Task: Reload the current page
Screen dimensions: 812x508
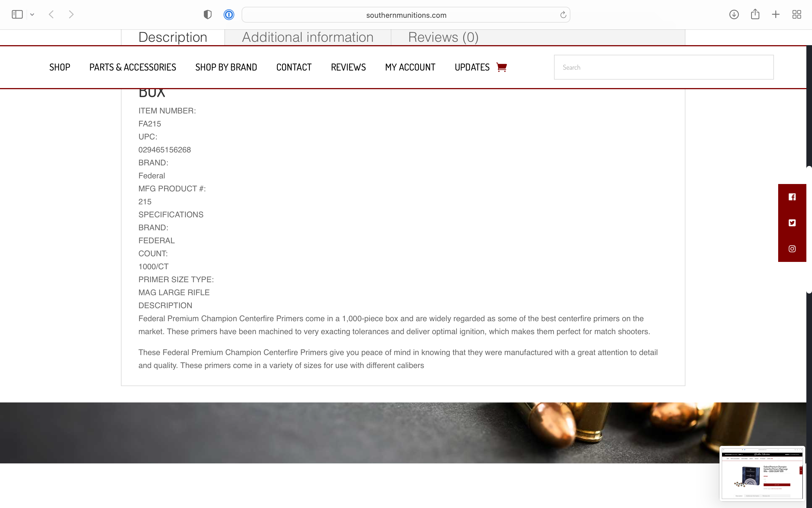Action: pos(563,14)
